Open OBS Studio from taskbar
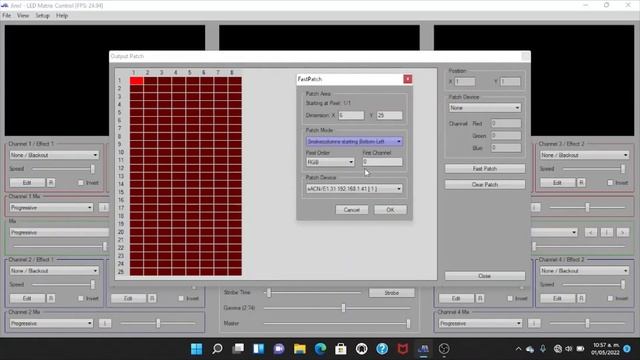640x360 pixels. 444,349
